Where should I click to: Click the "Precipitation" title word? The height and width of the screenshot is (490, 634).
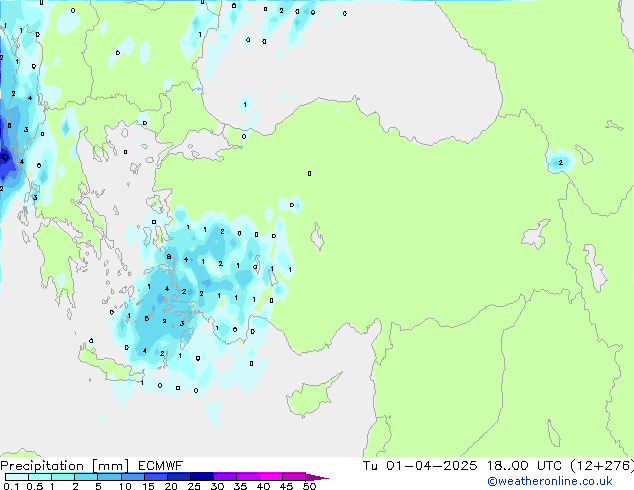point(42,466)
